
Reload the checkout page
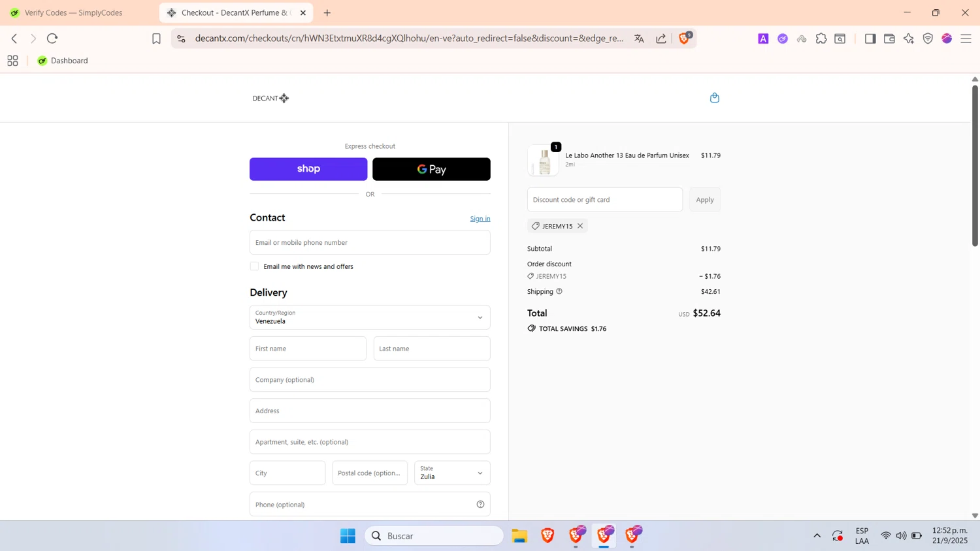click(x=52, y=39)
